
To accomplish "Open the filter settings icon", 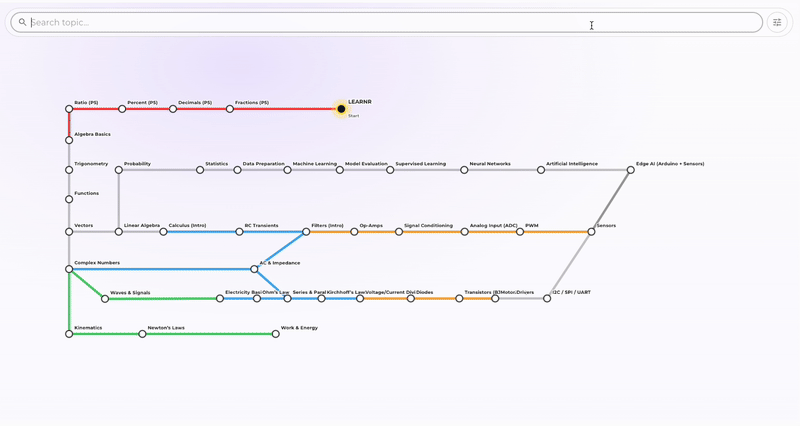I will [777, 22].
